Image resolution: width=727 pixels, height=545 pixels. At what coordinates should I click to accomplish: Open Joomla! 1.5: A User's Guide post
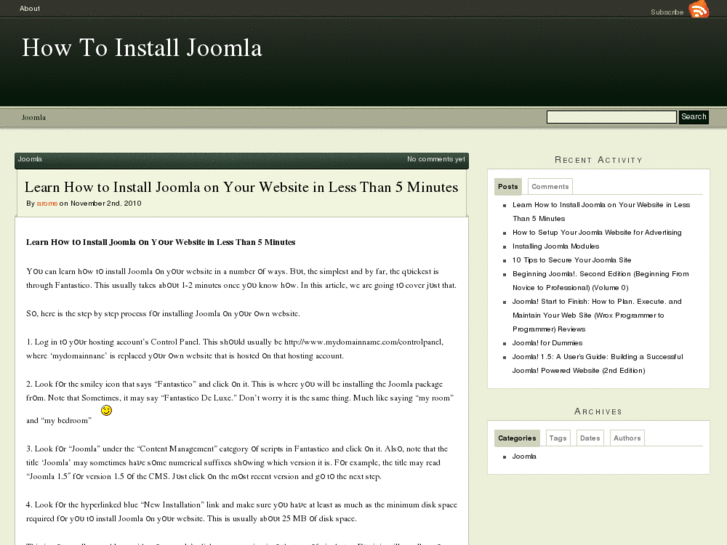(x=598, y=364)
